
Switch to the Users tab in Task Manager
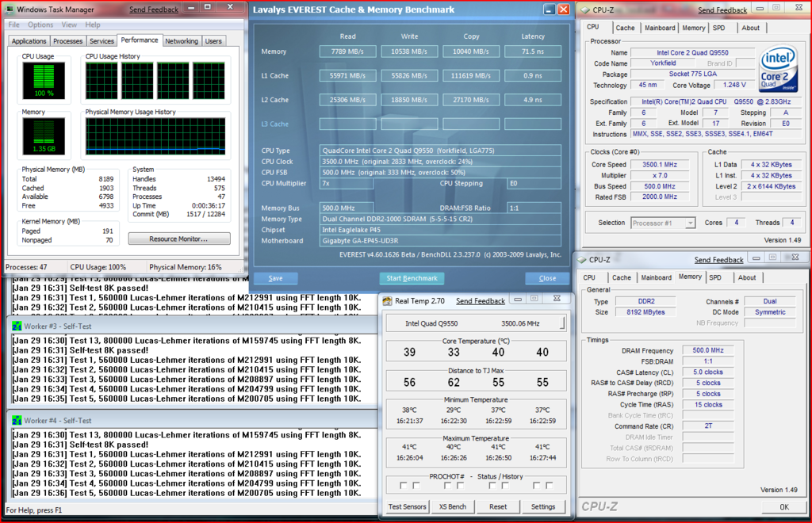[x=213, y=41]
